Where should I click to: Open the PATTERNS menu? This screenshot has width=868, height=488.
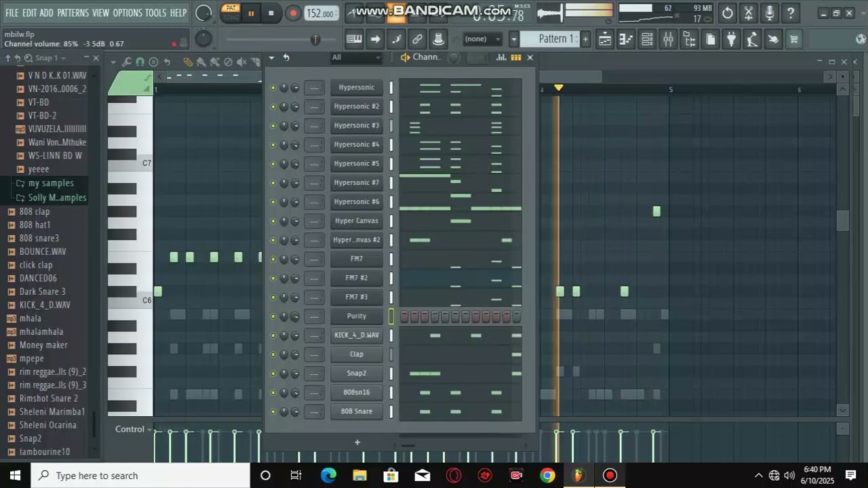(73, 13)
